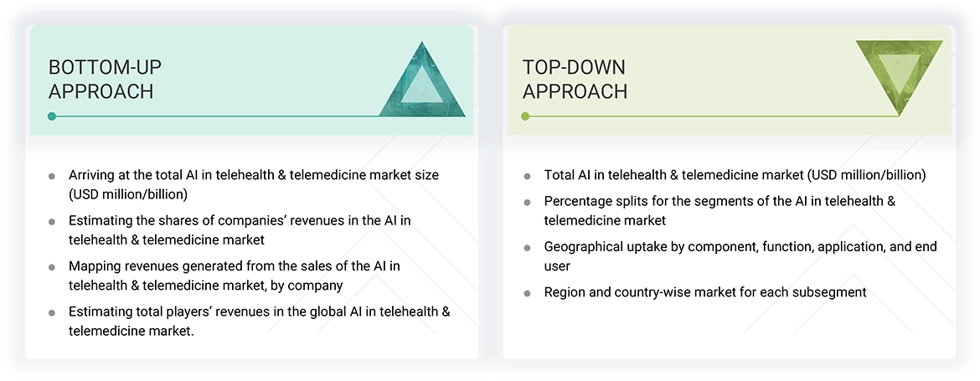Click bullet beside 'Total AI in telehealth'

coord(527,176)
